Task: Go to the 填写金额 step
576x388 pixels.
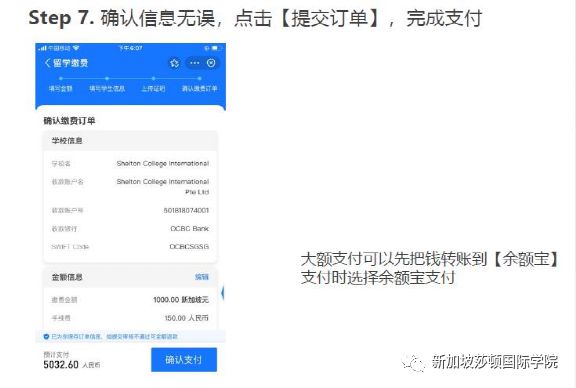Action: (x=61, y=89)
